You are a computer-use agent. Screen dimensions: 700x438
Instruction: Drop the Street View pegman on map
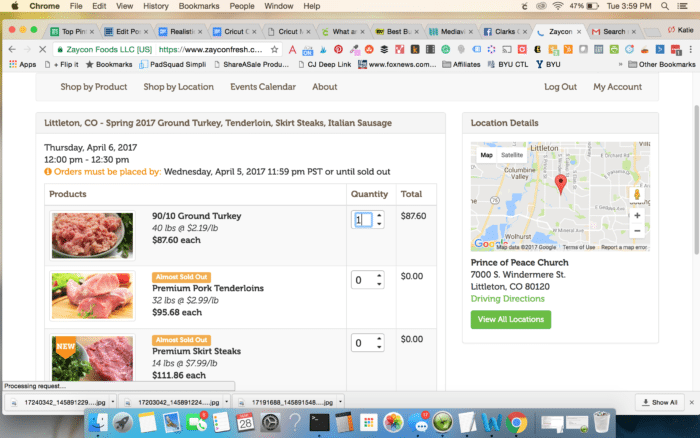pos(637,194)
